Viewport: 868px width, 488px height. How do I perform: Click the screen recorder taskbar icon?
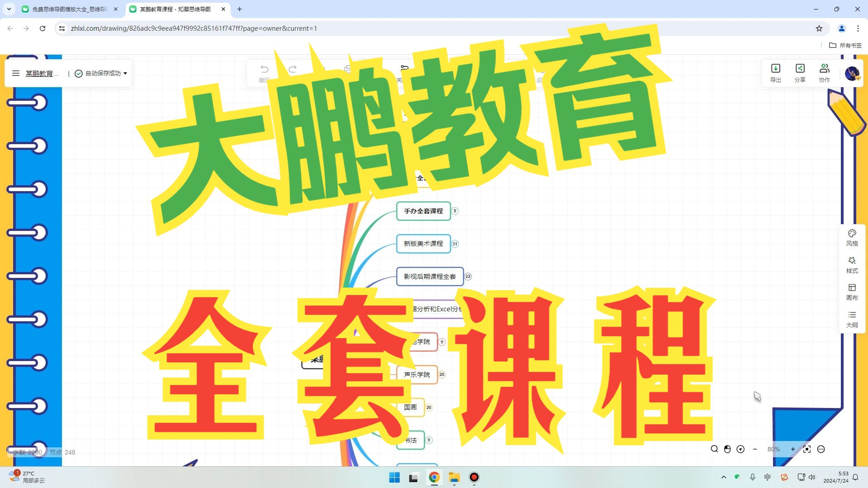click(x=474, y=478)
